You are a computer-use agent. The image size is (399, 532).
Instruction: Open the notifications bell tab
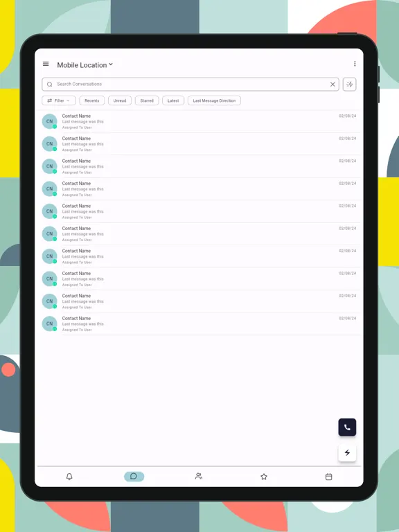[x=69, y=477]
